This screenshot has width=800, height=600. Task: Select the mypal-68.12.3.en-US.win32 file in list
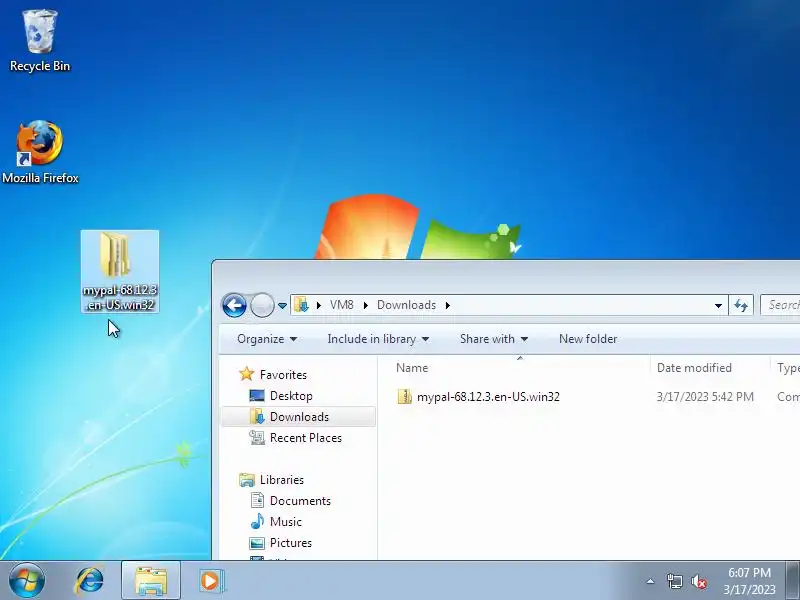click(x=488, y=396)
